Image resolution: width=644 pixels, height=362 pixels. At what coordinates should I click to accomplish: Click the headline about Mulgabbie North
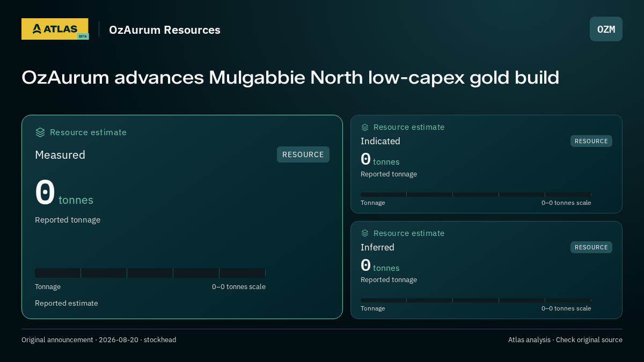(290, 78)
